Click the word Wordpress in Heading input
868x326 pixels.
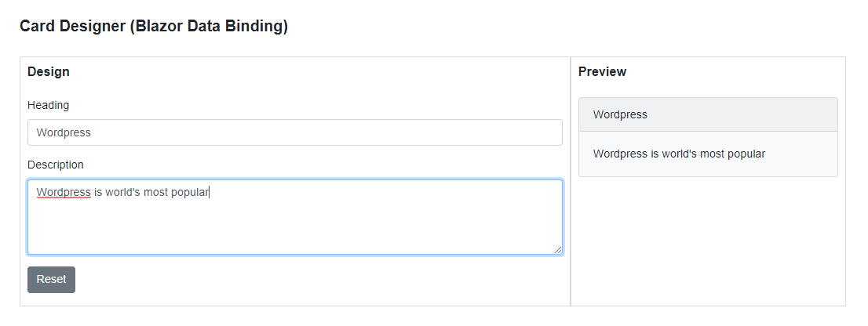pyautogui.click(x=64, y=132)
